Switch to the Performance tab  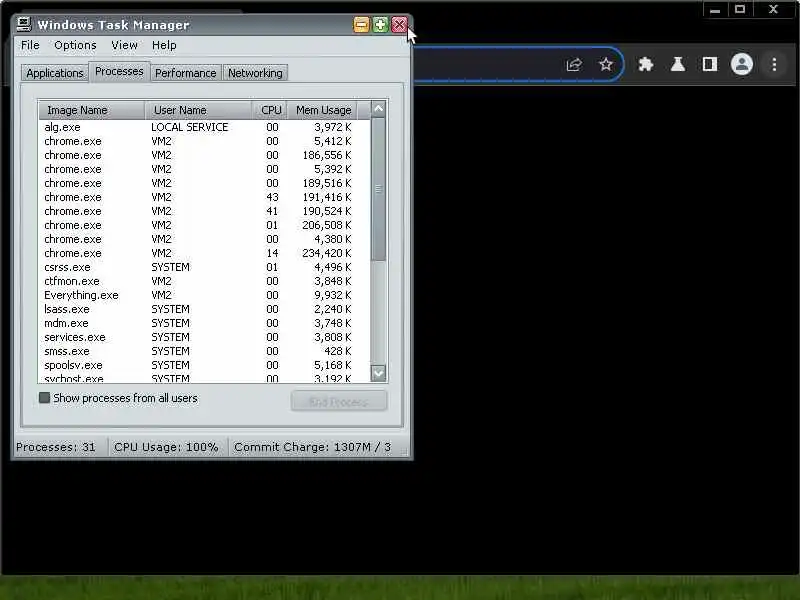click(x=186, y=73)
